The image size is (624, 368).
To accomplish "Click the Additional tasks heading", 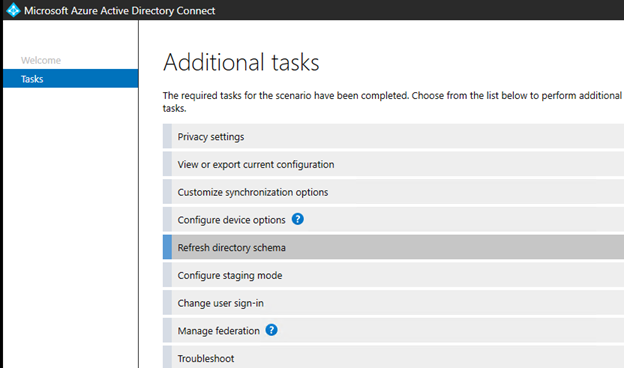I will 241,62.
